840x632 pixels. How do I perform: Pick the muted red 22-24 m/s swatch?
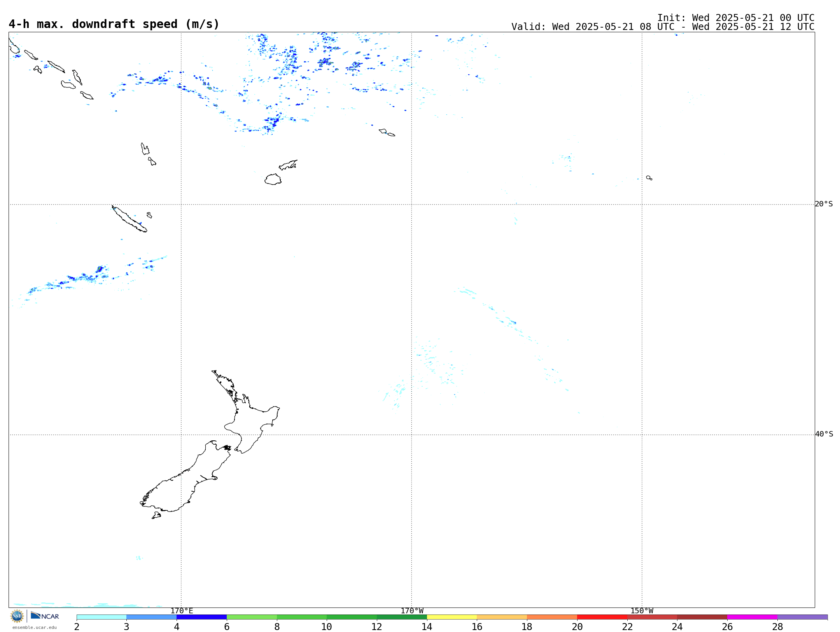pyautogui.click(x=652, y=617)
